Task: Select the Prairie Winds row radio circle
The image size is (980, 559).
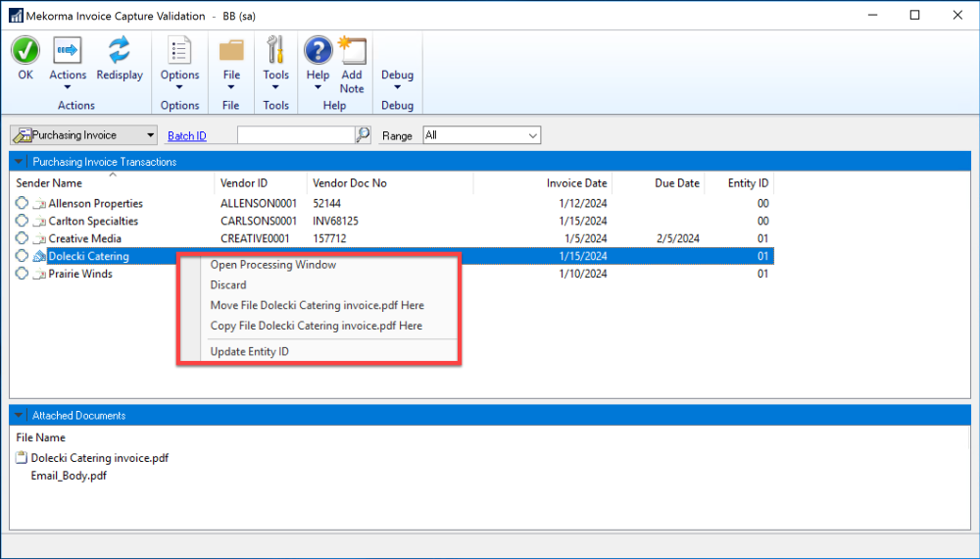Action: coord(22,273)
